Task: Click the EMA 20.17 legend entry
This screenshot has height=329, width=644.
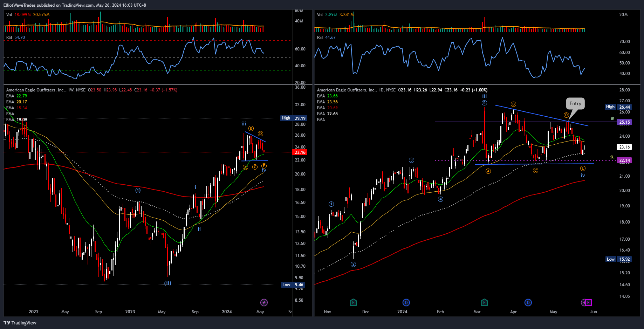Action: pyautogui.click(x=16, y=102)
